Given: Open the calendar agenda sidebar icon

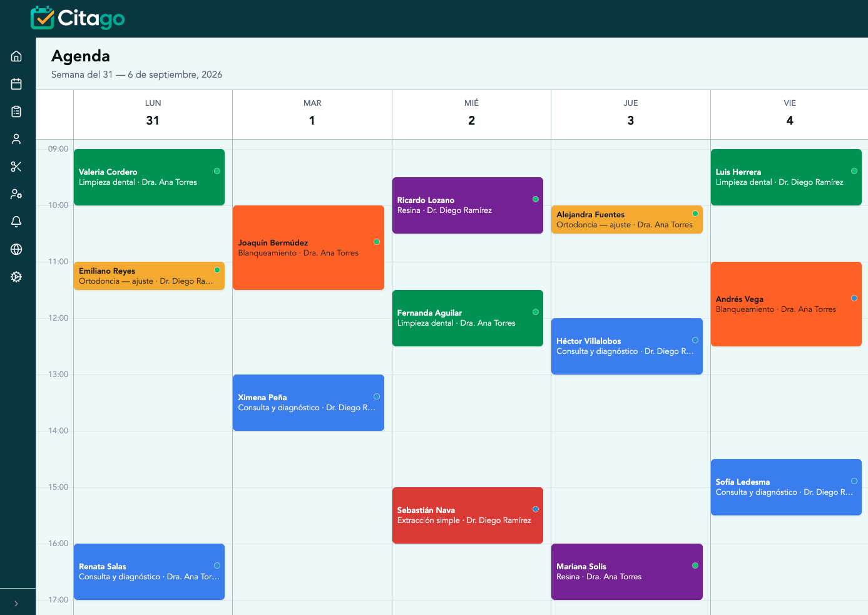Looking at the screenshot, I should point(16,84).
